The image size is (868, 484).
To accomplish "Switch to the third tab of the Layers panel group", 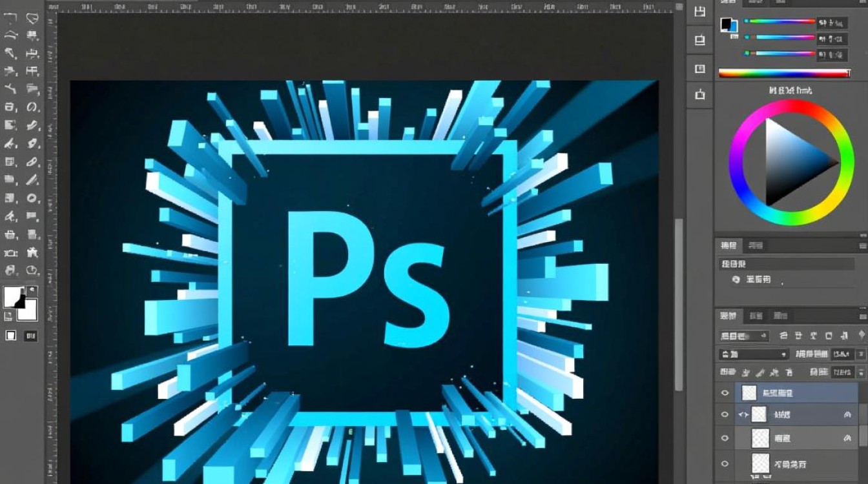I will point(780,316).
